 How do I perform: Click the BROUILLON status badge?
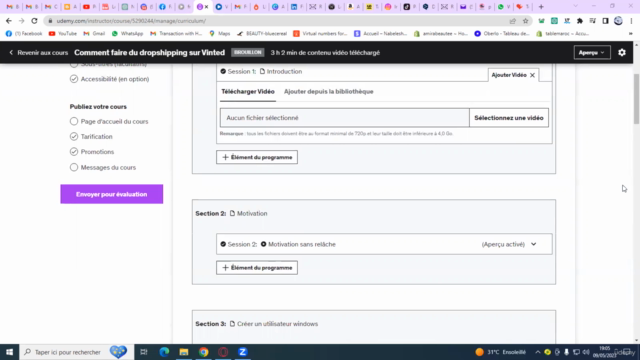pyautogui.click(x=248, y=53)
